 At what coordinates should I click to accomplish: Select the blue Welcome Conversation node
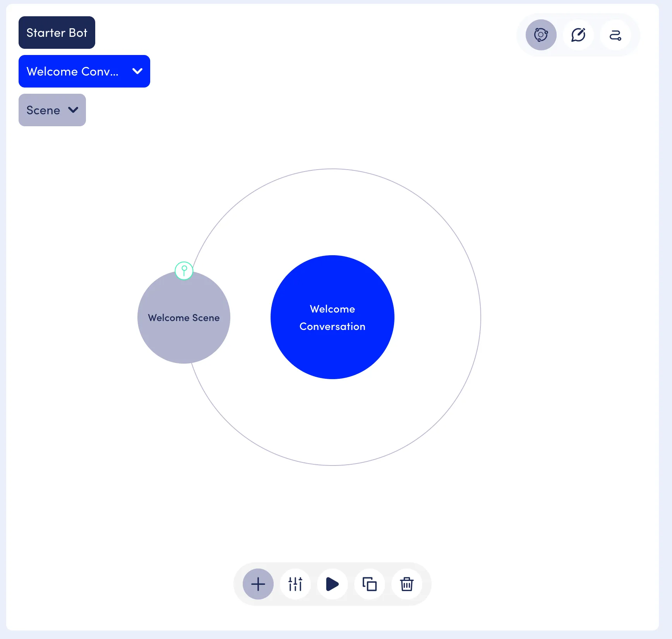point(333,317)
